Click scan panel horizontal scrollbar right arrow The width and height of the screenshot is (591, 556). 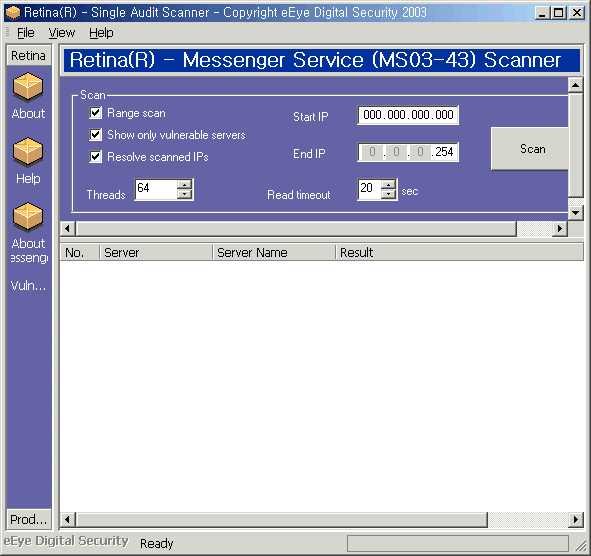(x=560, y=228)
